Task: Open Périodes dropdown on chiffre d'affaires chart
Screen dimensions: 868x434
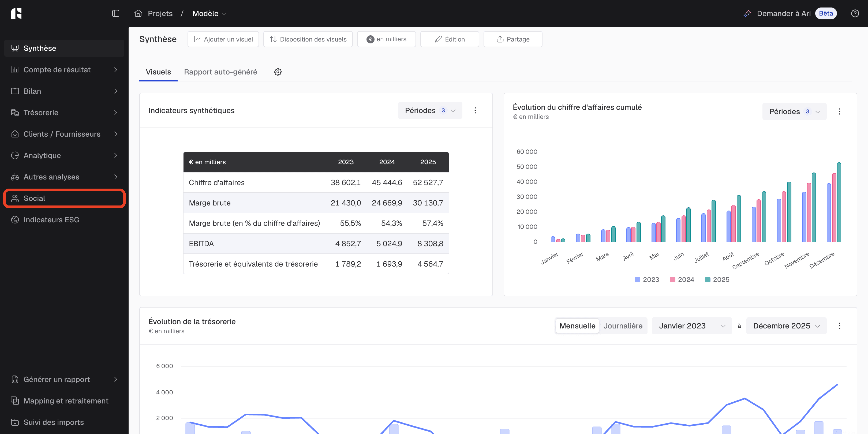Action: pos(794,111)
